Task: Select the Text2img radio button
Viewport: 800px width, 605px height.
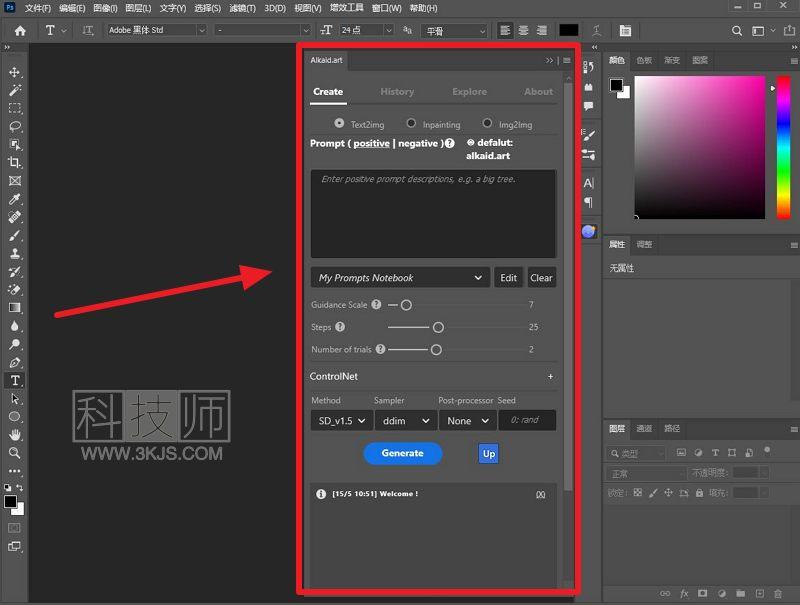Action: click(339, 123)
